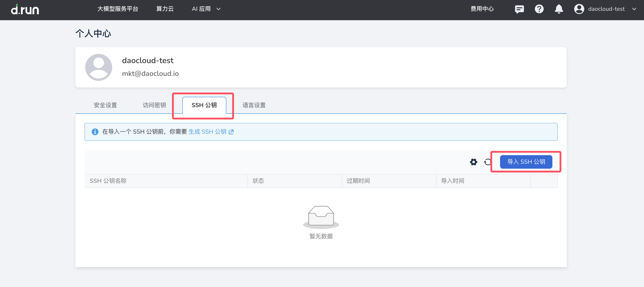Open the message/chat icon in top bar
Viewport: 644px width, 287px height.
tap(520, 9)
